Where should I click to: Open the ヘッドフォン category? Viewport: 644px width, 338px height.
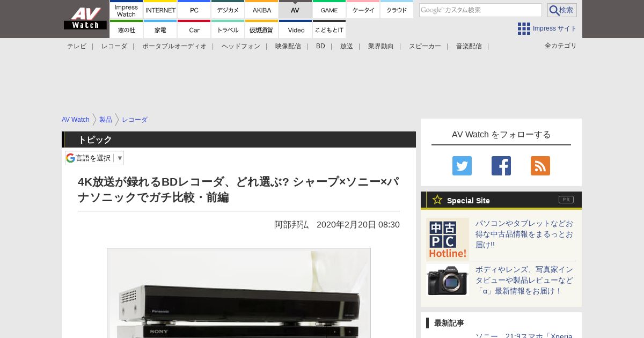tap(241, 46)
